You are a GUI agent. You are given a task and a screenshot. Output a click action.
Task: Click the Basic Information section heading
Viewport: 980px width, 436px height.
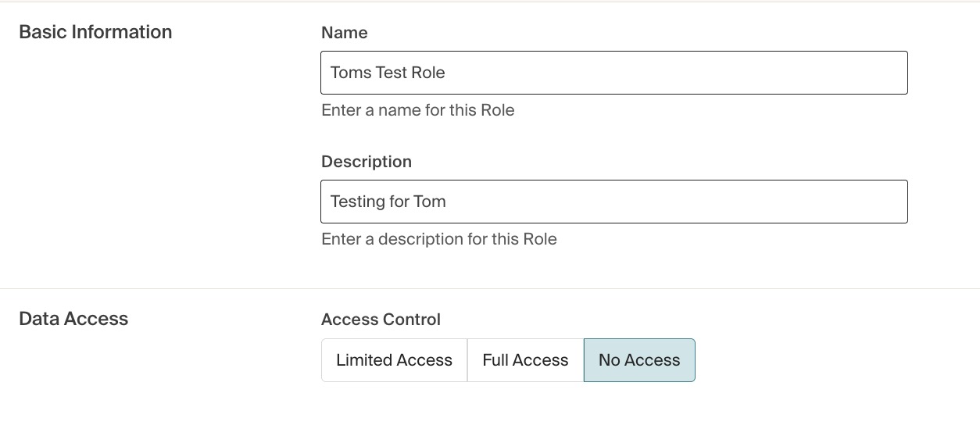[95, 32]
